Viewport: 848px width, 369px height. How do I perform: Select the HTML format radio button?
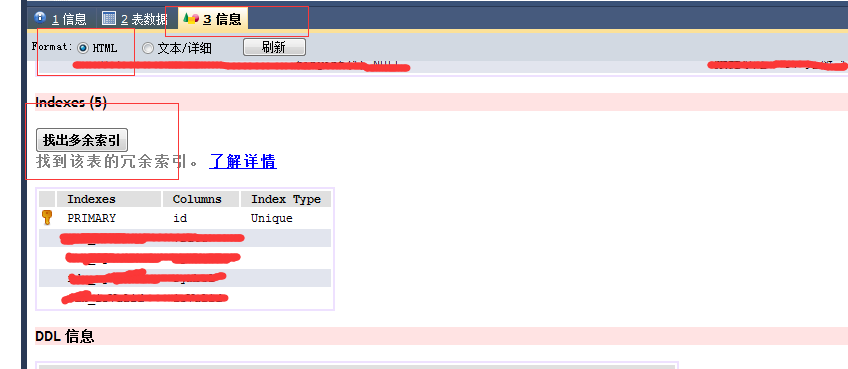pos(83,48)
